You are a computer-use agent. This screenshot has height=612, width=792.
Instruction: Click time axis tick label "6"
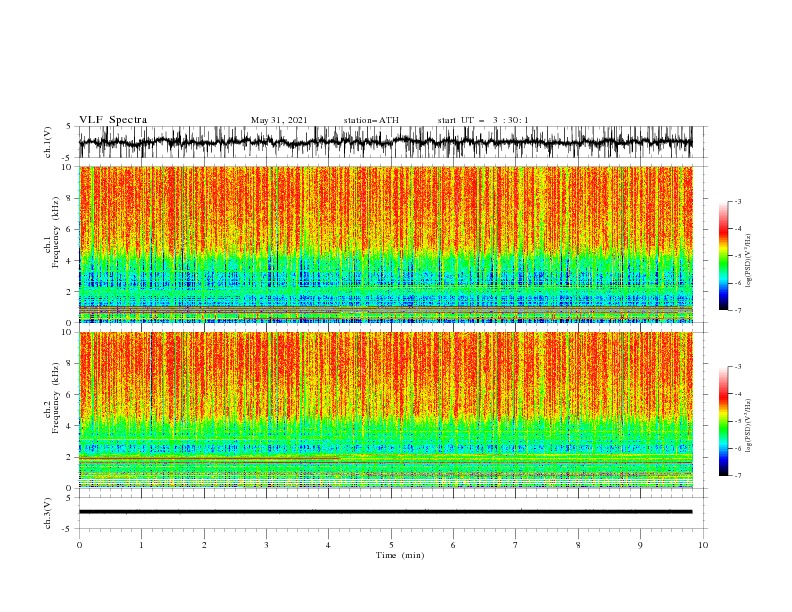pyautogui.click(x=453, y=545)
